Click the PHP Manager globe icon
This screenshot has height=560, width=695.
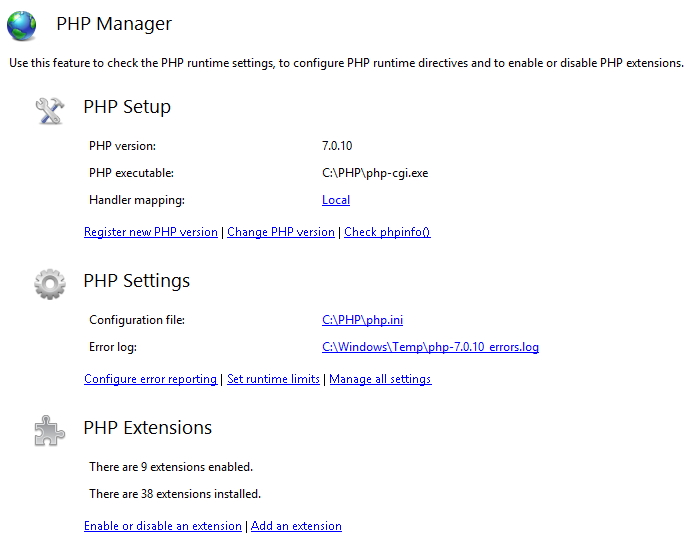[21, 25]
